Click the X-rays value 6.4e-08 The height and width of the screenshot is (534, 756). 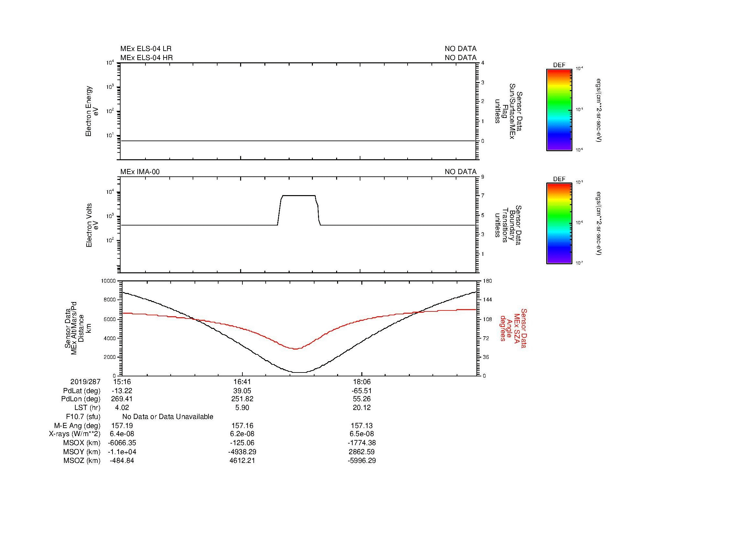[x=122, y=434]
